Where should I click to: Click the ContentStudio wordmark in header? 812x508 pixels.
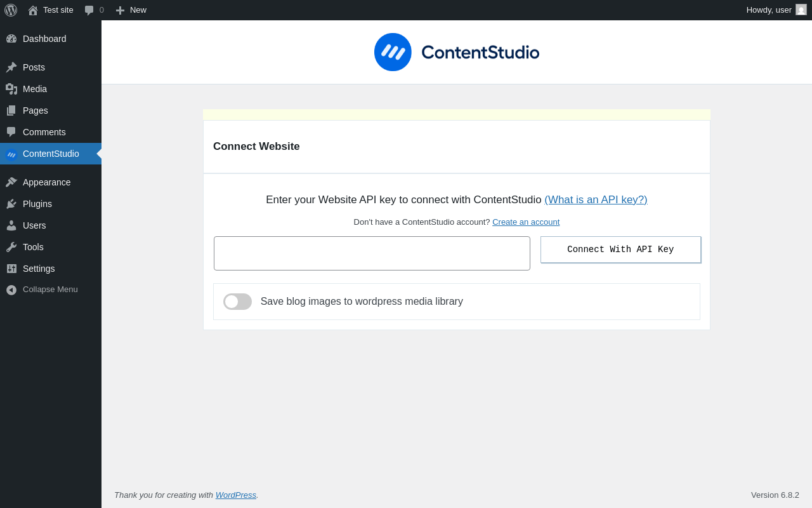tap(480, 52)
